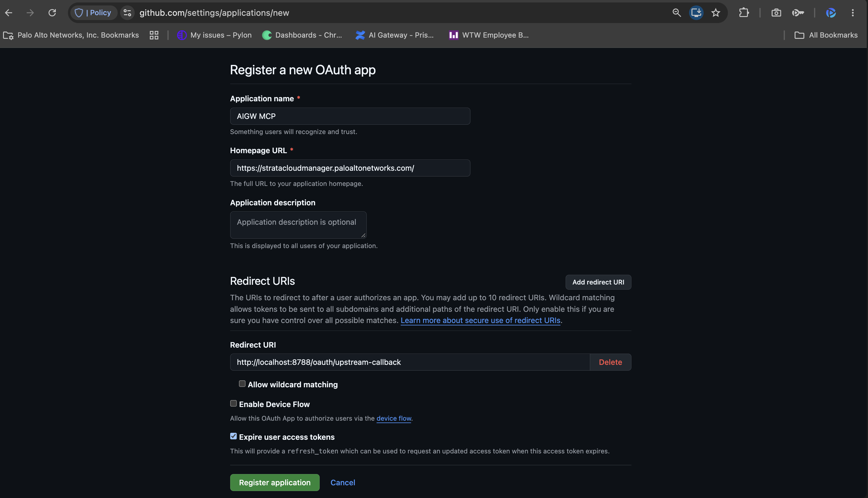Screen dimensions: 868x498
Task: Click the Redirect URI input field
Action: [410, 362]
